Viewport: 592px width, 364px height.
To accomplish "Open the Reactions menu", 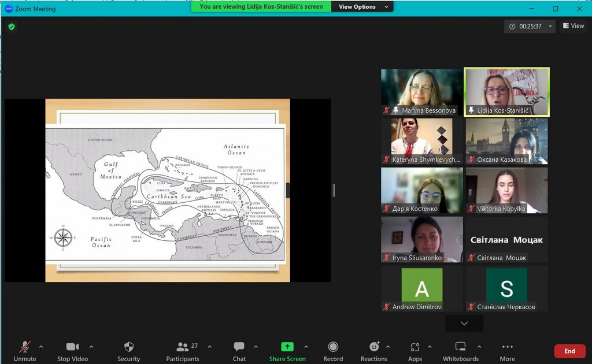I will (374, 347).
